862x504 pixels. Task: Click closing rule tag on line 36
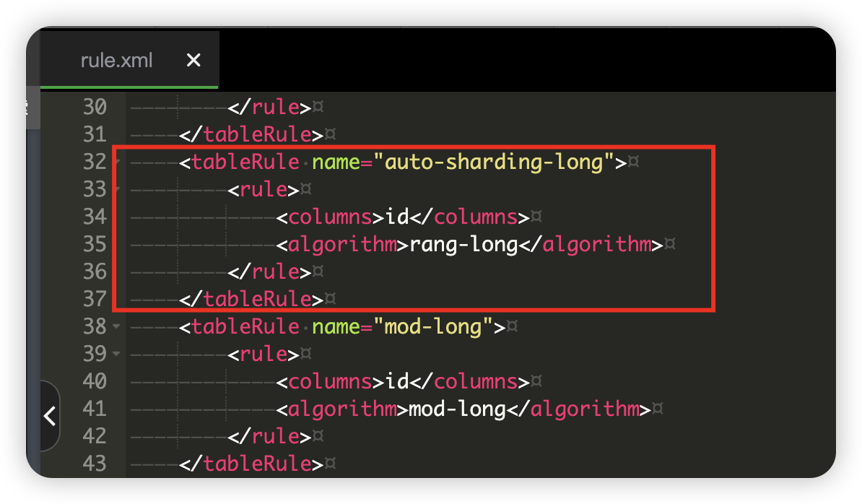[x=269, y=271]
